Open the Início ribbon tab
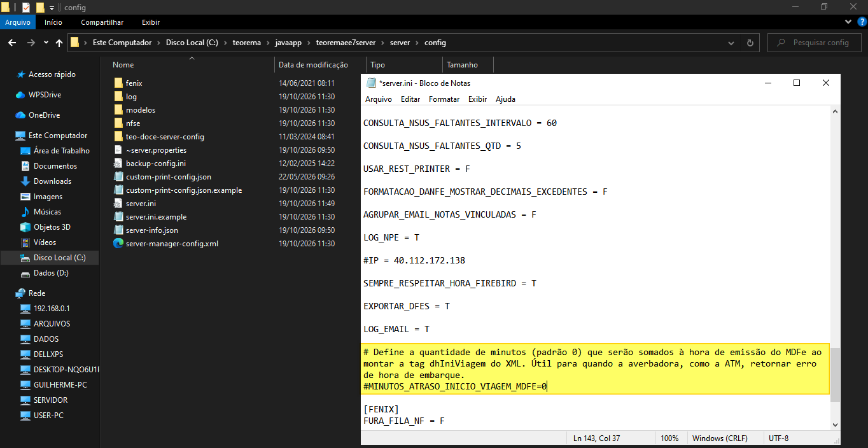The height and width of the screenshot is (448, 868). pos(53,22)
